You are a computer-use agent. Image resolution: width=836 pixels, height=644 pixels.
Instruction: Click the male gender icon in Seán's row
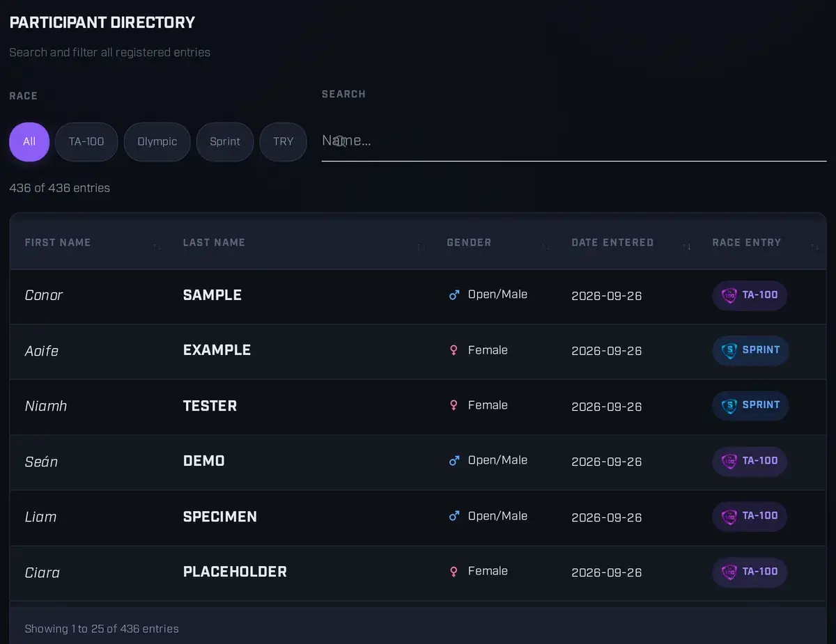point(454,461)
